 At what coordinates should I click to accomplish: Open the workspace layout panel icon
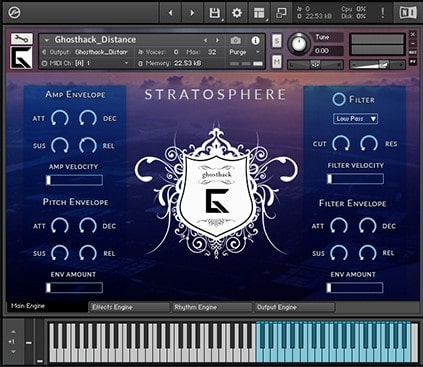tap(259, 13)
